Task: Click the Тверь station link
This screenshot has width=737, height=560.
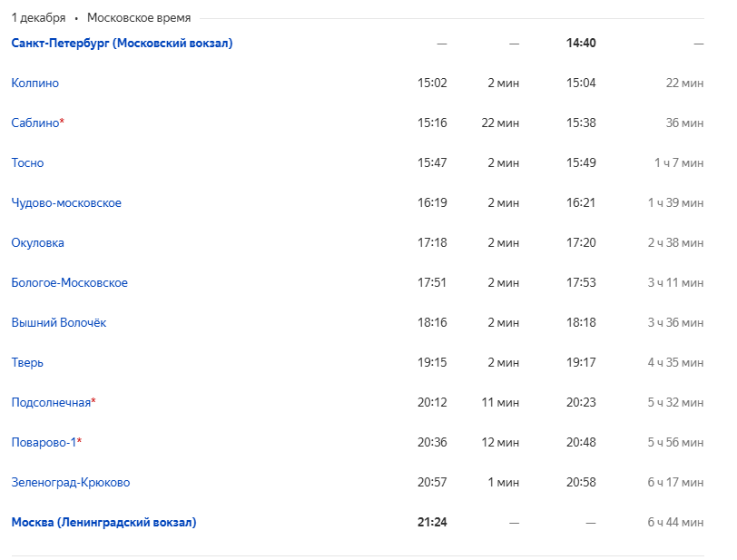Action: [27, 362]
